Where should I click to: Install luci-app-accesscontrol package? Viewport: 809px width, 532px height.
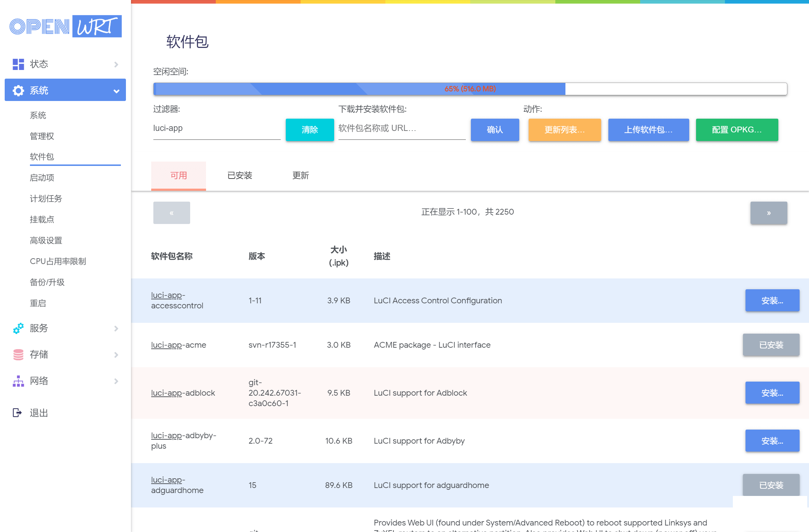click(x=772, y=300)
